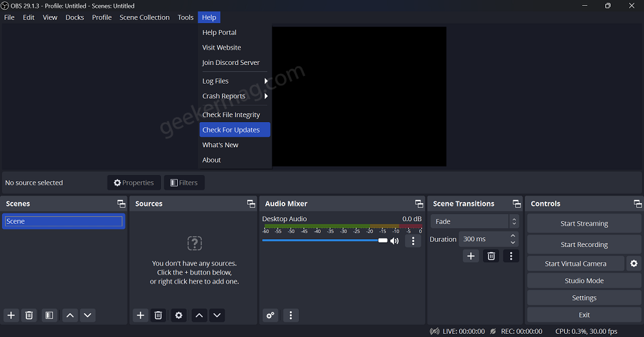
Task: Expand Crash Reports submenu
Action: point(234,96)
